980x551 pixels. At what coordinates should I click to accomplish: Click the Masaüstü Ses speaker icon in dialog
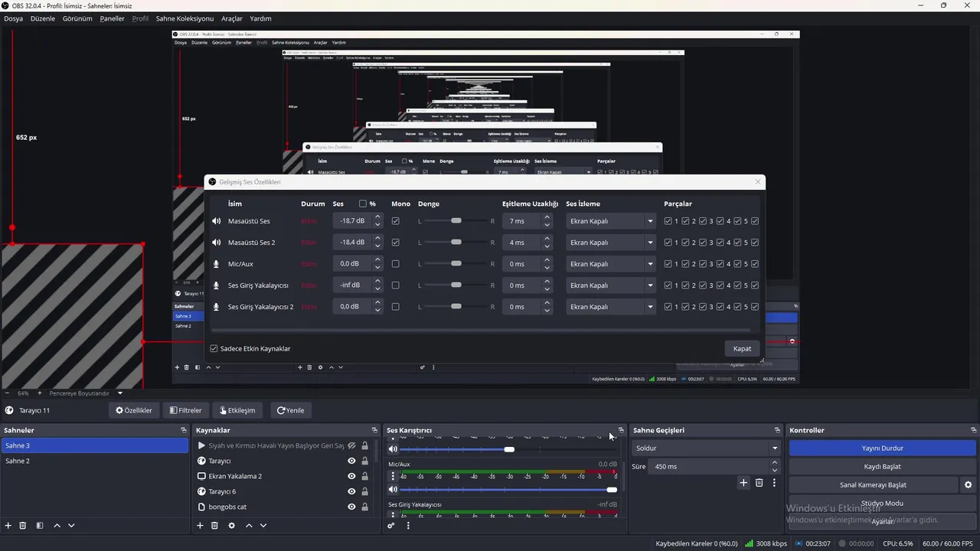[216, 221]
